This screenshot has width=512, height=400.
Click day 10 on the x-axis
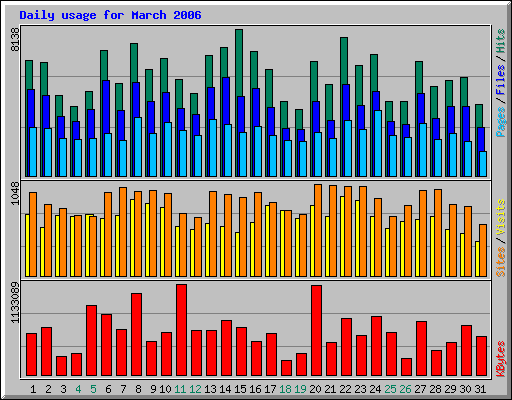165,389
